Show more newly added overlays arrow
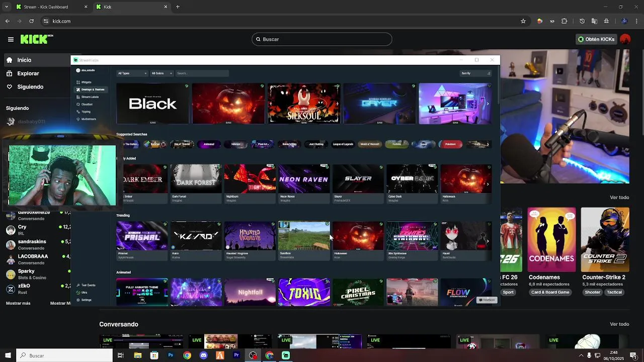The height and width of the screenshot is (362, 644). click(x=488, y=184)
